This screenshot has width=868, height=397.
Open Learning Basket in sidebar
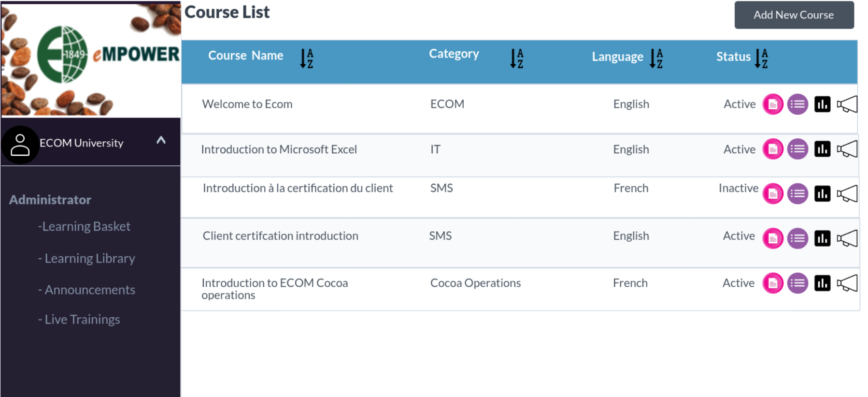(84, 226)
